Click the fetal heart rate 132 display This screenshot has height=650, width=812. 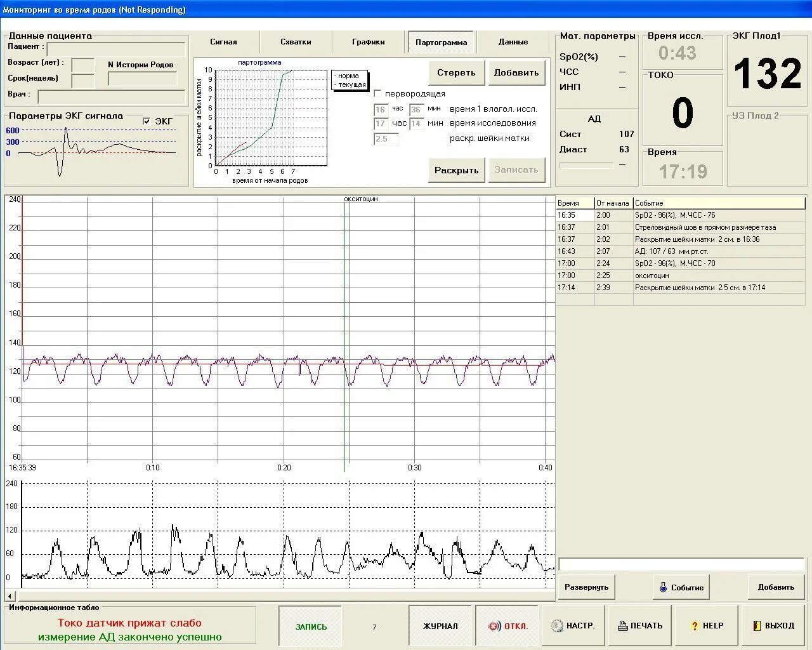click(768, 74)
